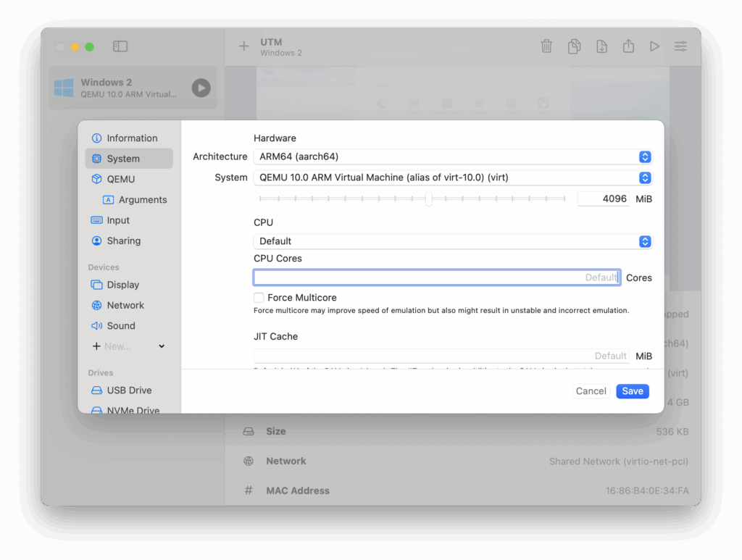742x560 pixels.
Task: Switch to the QEMU settings tab
Action: [x=120, y=179]
